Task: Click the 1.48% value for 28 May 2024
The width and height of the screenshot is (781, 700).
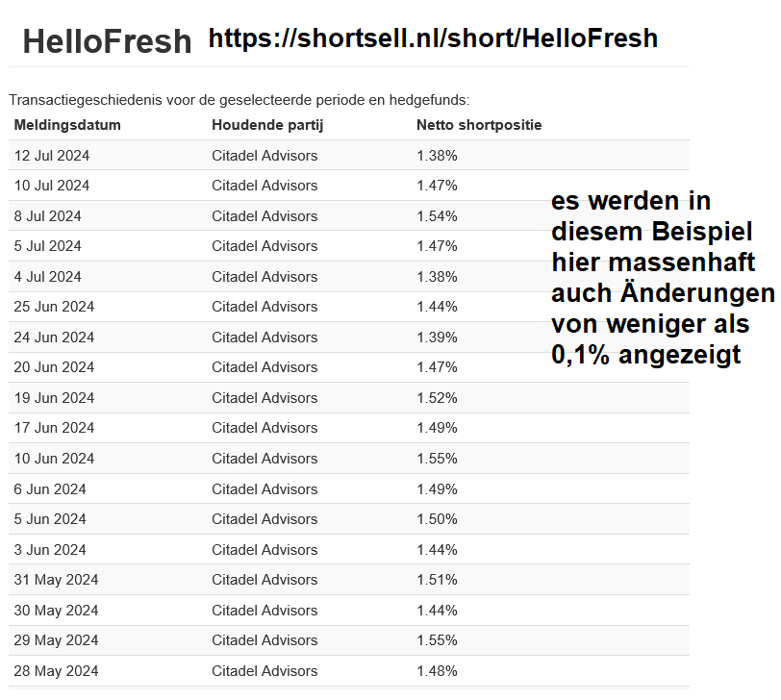Action: pyautogui.click(x=437, y=671)
